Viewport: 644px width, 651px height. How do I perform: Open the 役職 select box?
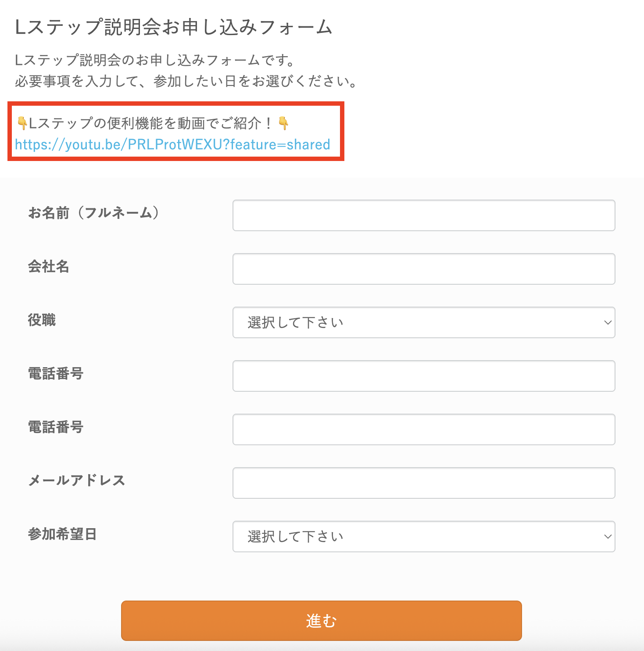423,322
